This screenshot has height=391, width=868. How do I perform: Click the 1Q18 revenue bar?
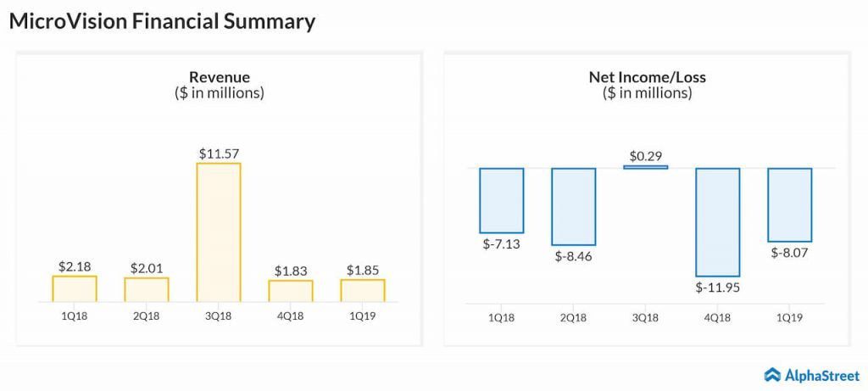75,288
